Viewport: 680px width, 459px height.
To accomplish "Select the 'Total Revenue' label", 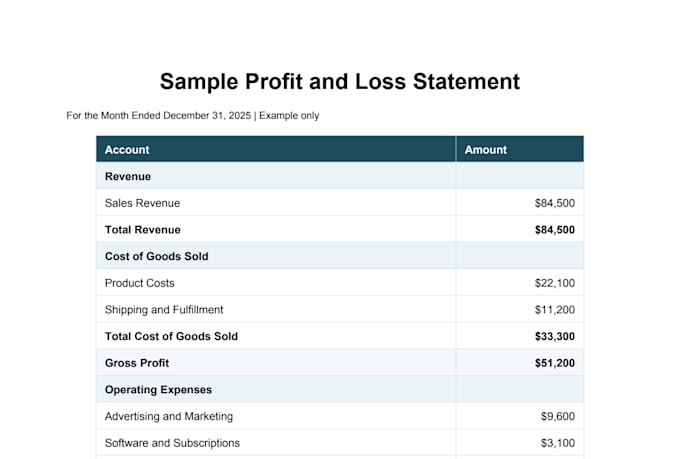I will 143,230.
